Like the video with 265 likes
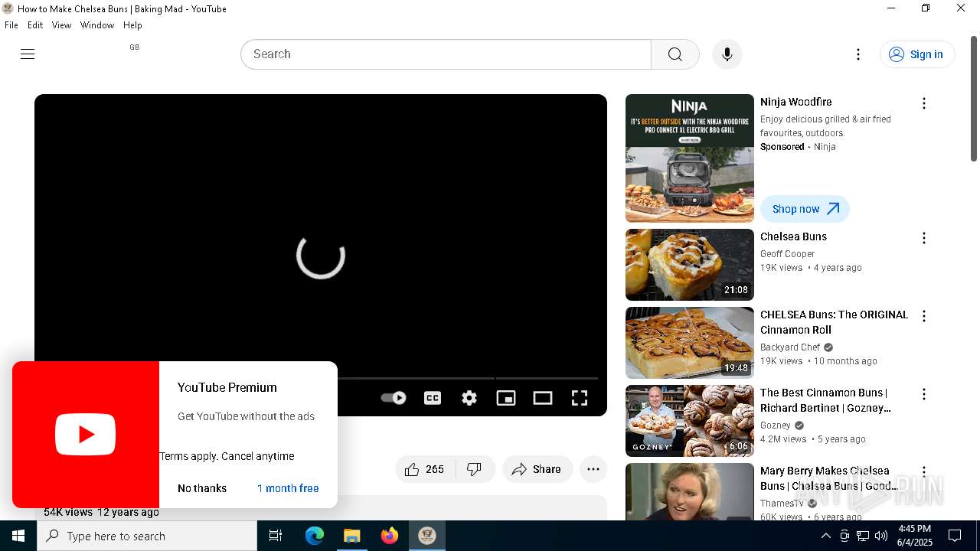 [425, 469]
